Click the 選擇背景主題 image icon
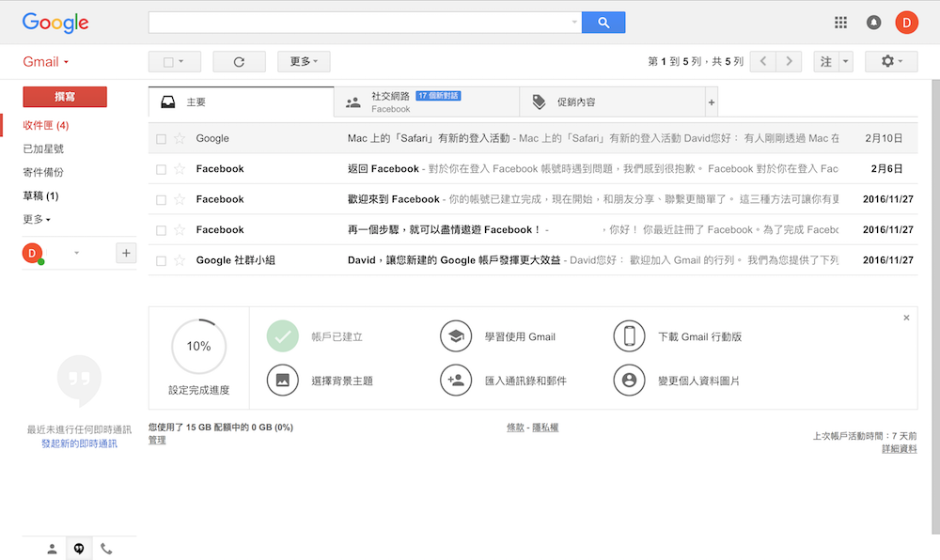 (282, 381)
